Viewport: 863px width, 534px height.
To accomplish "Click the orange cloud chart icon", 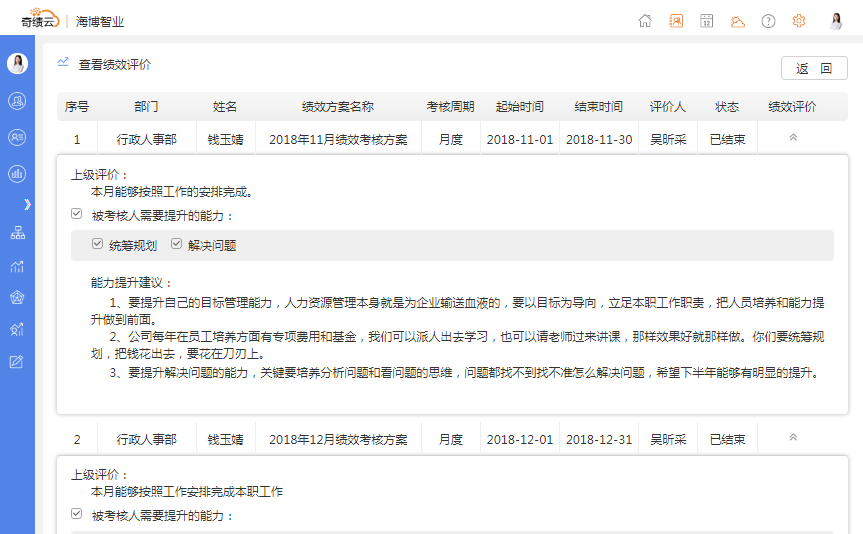I will 738,21.
